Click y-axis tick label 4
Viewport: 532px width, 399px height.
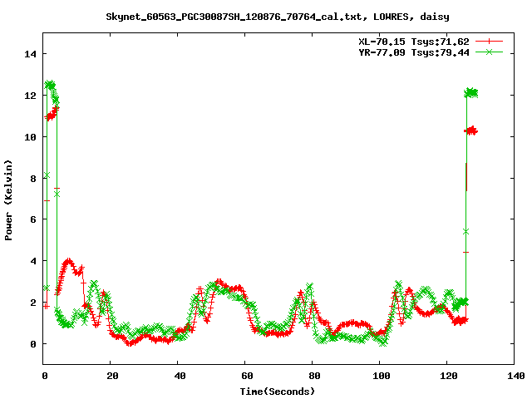pyautogui.click(x=33, y=261)
